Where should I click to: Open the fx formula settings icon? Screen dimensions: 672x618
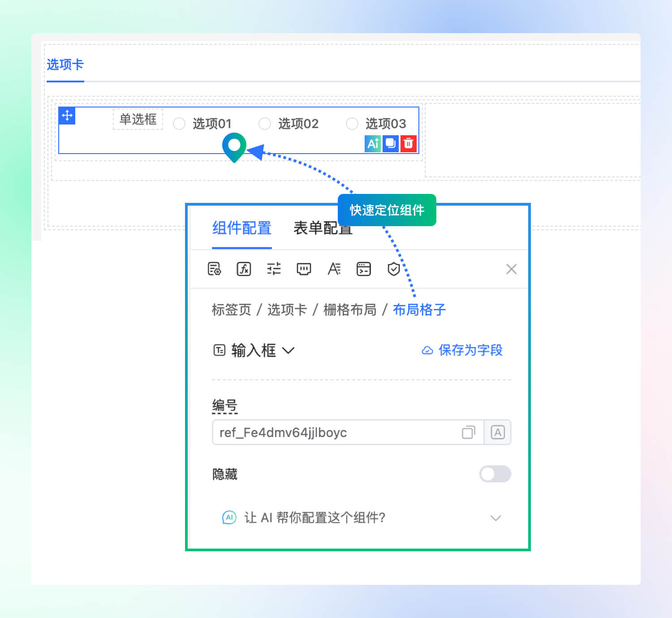(x=244, y=269)
